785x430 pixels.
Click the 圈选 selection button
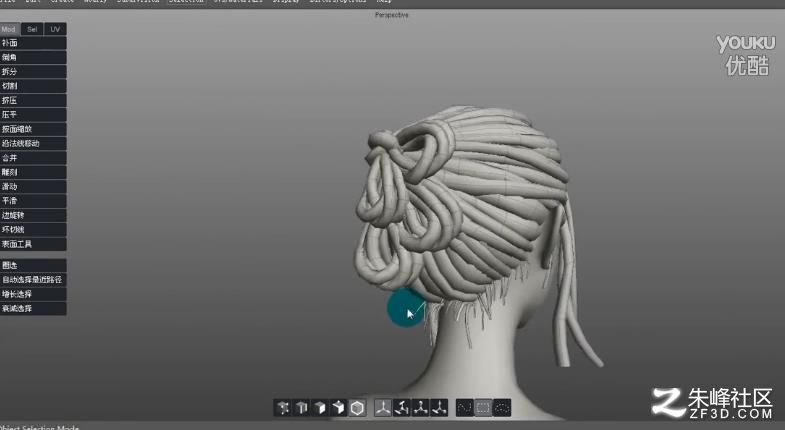click(x=33, y=265)
